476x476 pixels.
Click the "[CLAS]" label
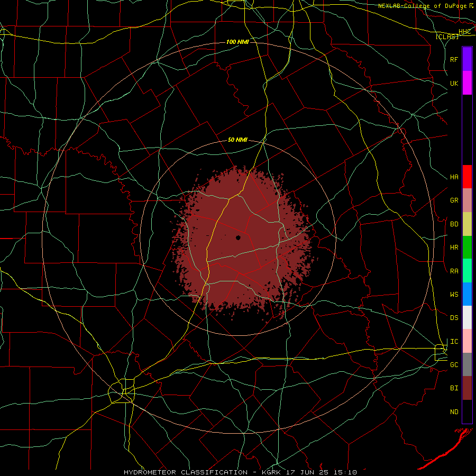click(447, 37)
